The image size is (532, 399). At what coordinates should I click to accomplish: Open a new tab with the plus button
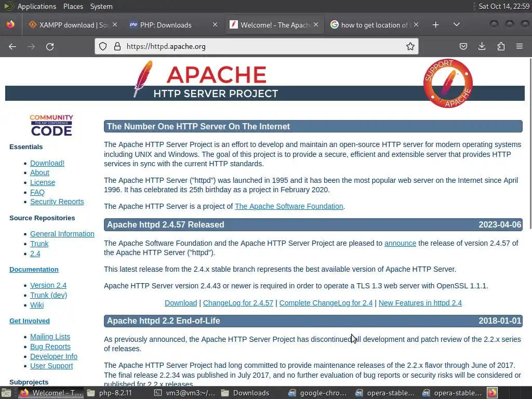[436, 25]
